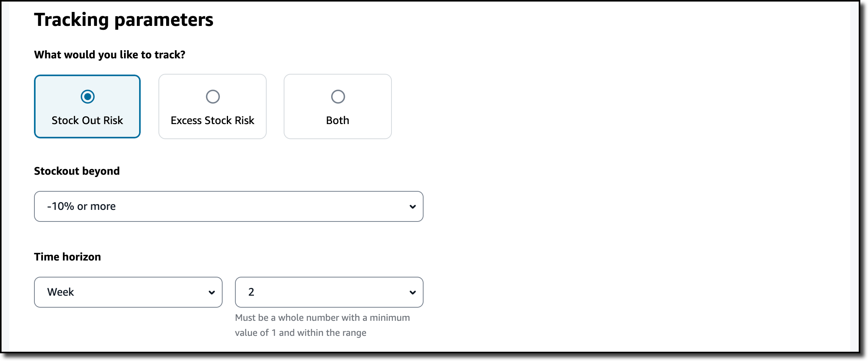The height and width of the screenshot is (361, 868).
Task: Click the Stockout beyond label
Action: pyautogui.click(x=77, y=171)
